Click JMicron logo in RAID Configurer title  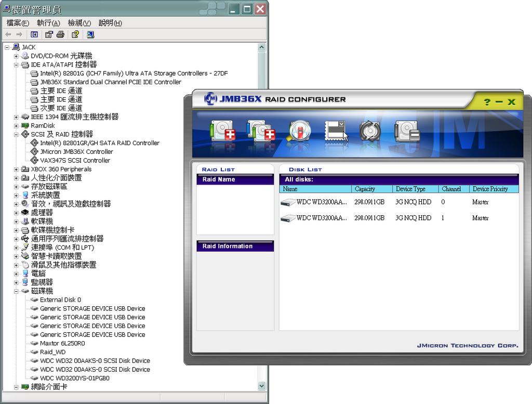pyautogui.click(x=210, y=99)
